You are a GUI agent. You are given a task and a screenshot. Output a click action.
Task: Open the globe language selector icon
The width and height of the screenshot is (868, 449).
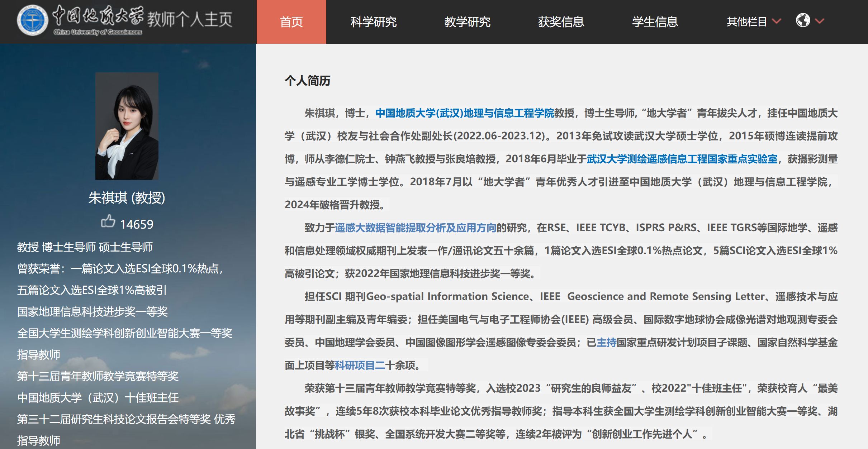803,20
